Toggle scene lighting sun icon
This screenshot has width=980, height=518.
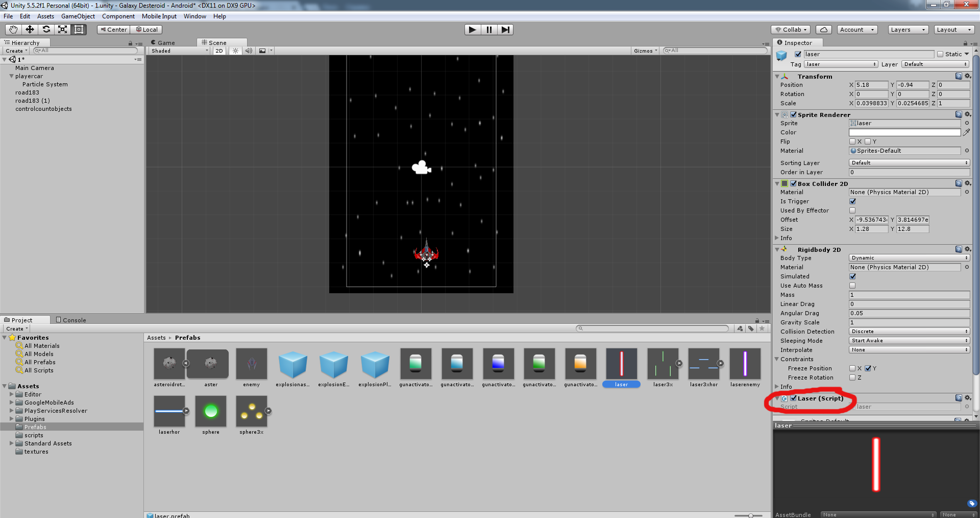click(235, 51)
